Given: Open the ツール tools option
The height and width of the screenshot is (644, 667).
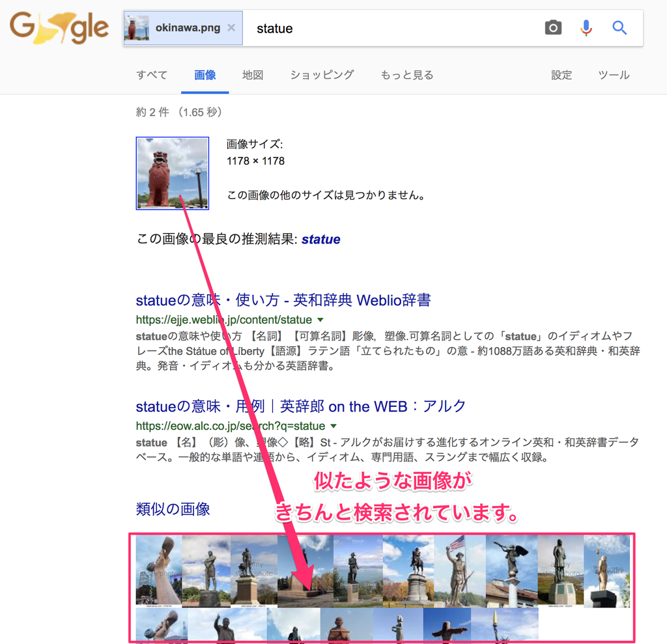Looking at the screenshot, I should [x=614, y=75].
